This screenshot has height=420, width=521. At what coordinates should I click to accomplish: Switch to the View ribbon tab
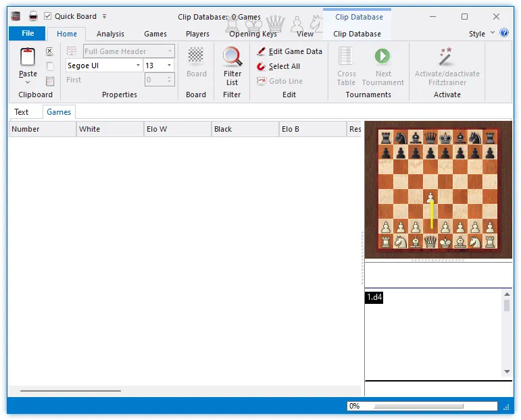tap(305, 34)
